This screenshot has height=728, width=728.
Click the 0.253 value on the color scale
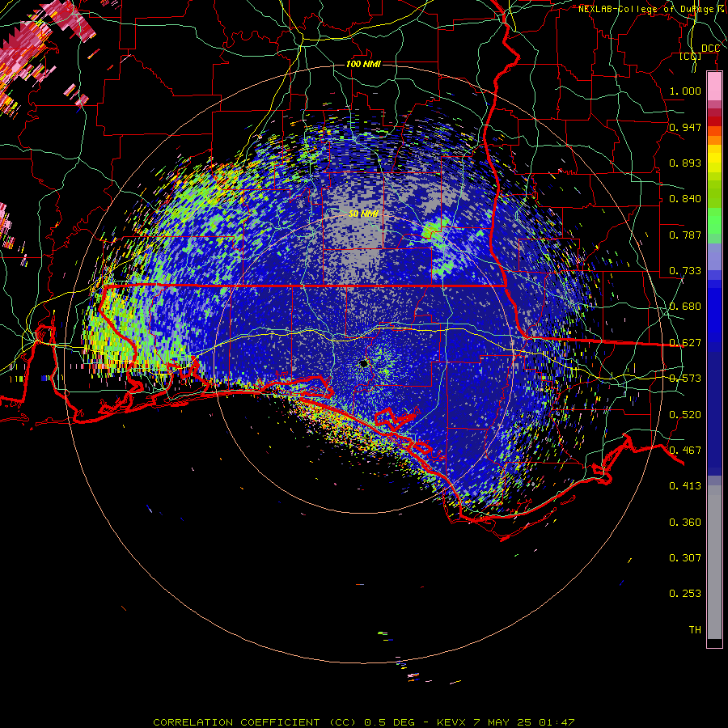[685, 594]
